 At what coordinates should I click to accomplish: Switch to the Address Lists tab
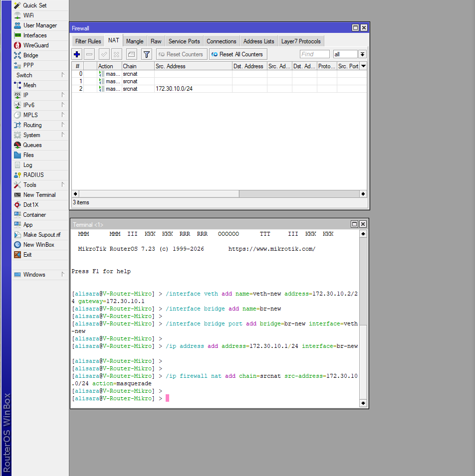coord(258,41)
